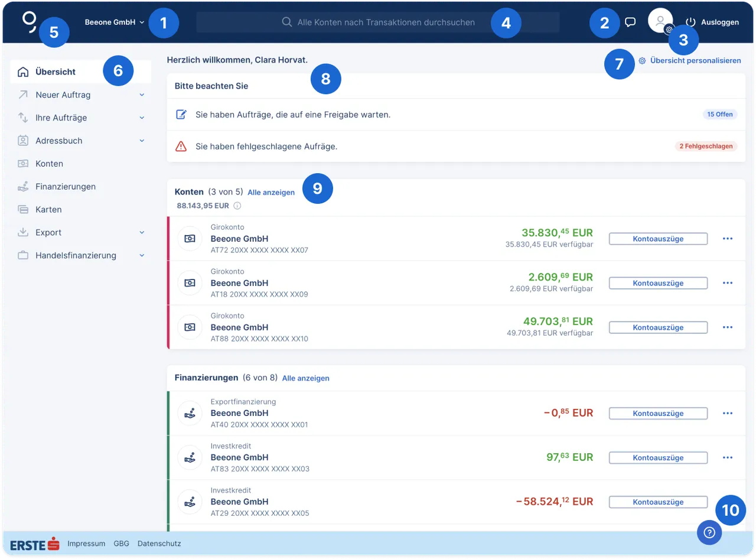Click the gear icon beside Übersicht personalisieren
This screenshot has width=756, height=559.
click(642, 60)
